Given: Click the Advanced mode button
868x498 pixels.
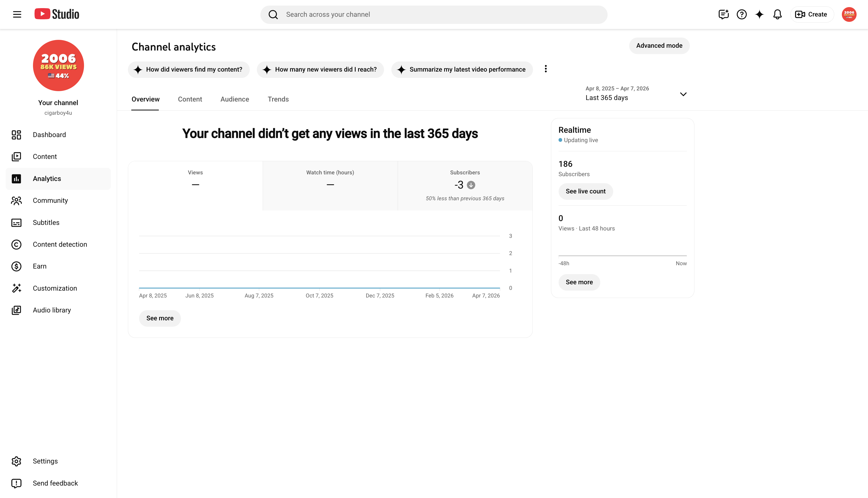Looking at the screenshot, I should [x=659, y=45].
